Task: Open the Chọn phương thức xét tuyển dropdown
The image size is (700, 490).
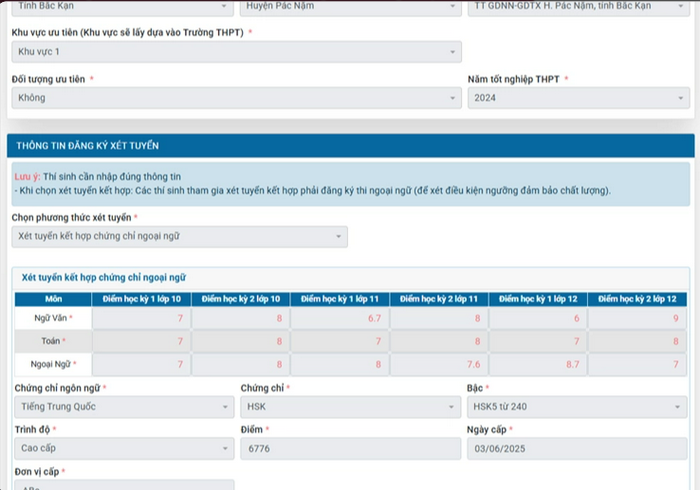Action: pos(180,237)
